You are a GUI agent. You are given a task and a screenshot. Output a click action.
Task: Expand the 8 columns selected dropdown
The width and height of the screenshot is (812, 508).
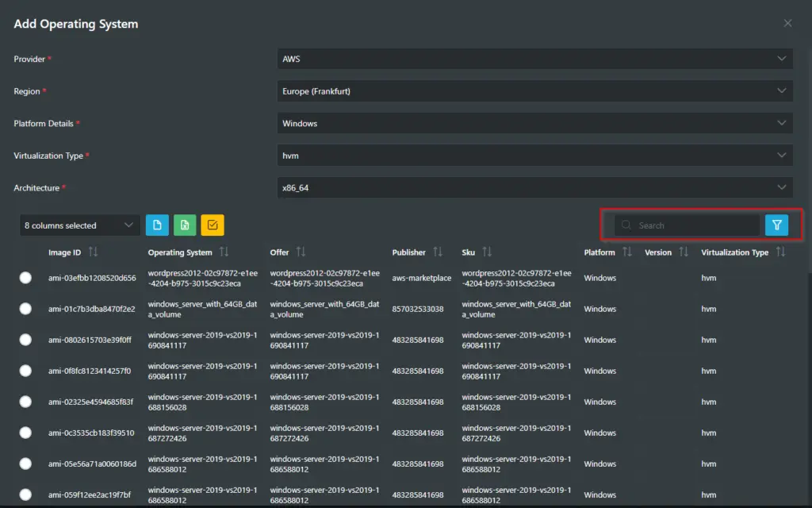pyautogui.click(x=80, y=225)
